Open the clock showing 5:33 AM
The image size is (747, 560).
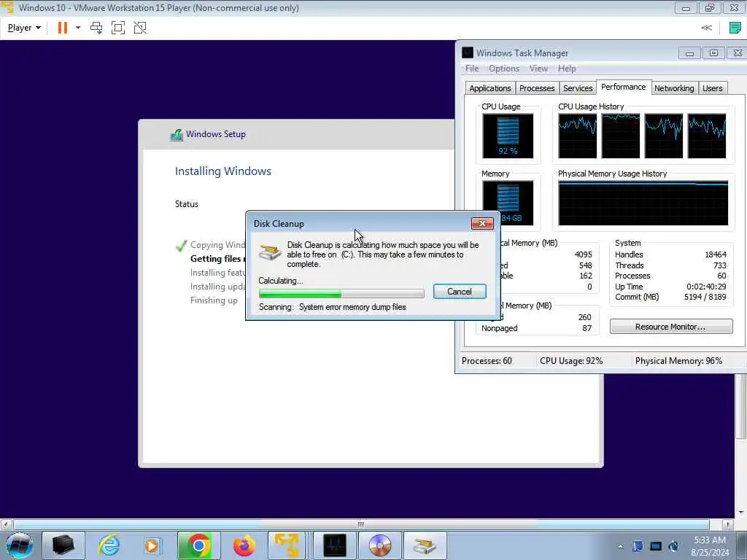tap(710, 545)
